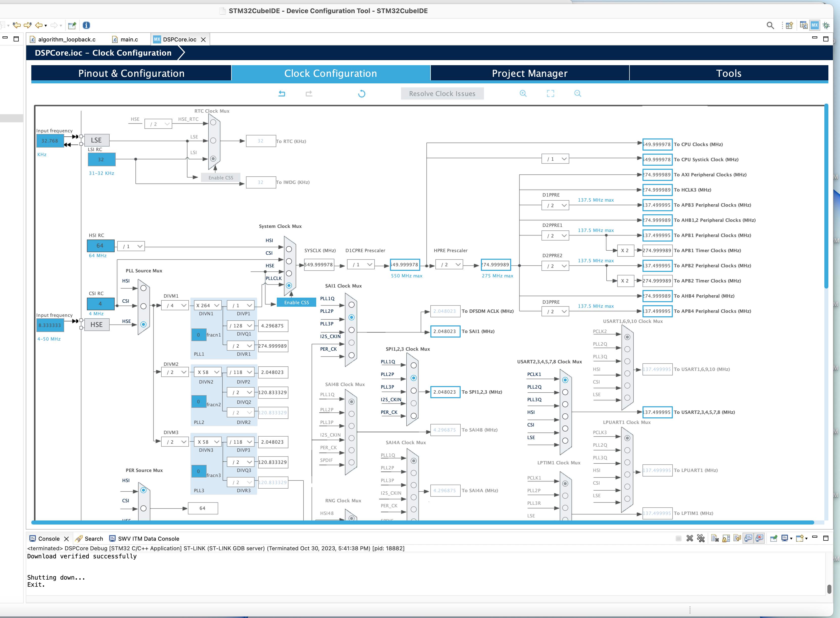Zoom in on the clock diagram

pos(523,93)
